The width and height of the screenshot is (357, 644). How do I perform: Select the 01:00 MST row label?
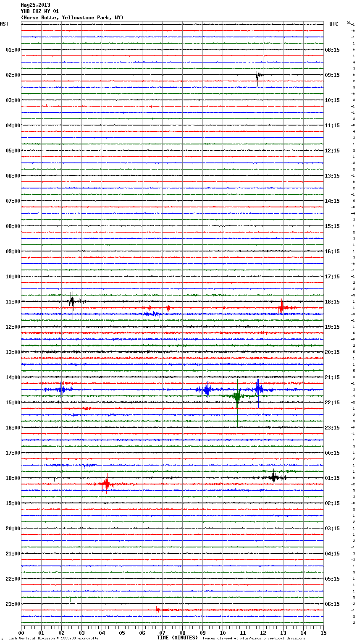(13, 50)
